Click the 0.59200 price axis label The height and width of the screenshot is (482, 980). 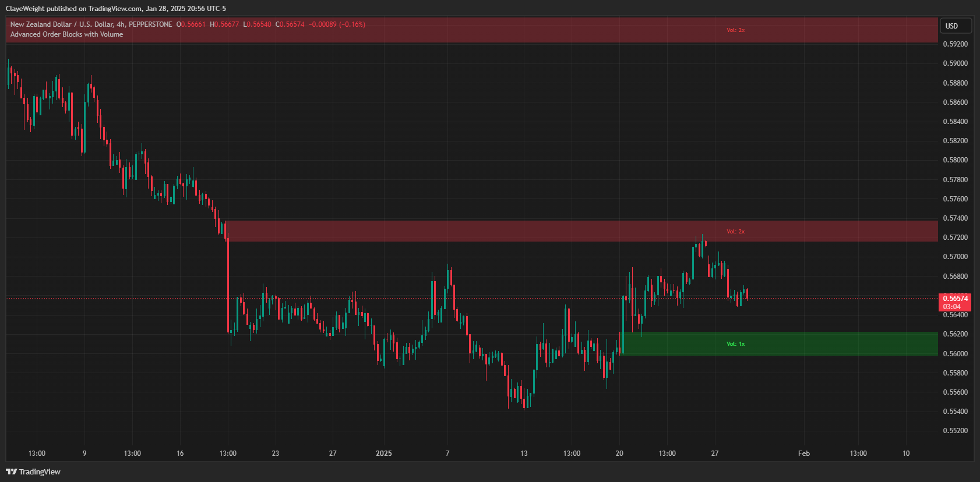955,44
